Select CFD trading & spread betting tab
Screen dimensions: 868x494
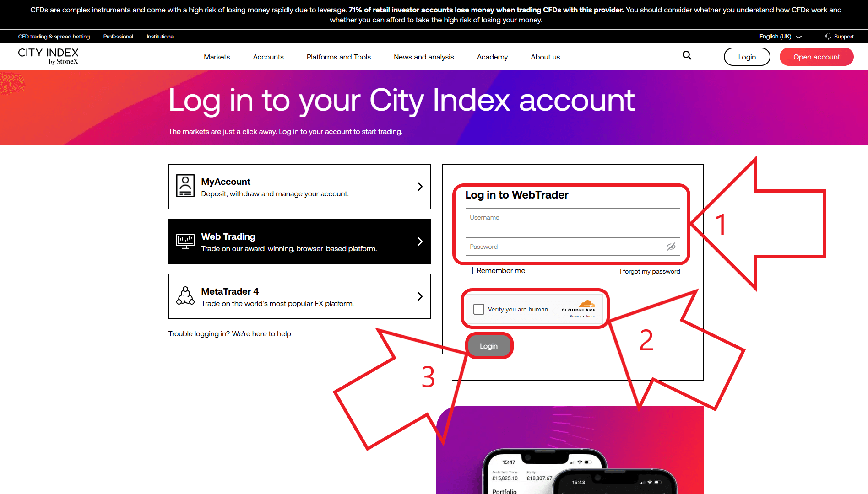54,37
